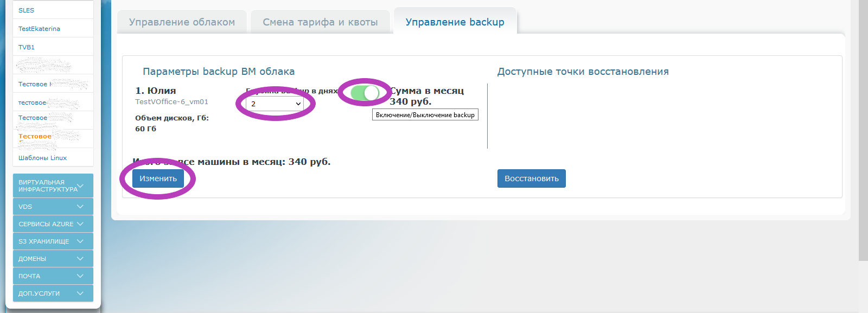Screen dimensions: 868x313
Task: Expand the VDS section chevron
Action: [x=80, y=207]
